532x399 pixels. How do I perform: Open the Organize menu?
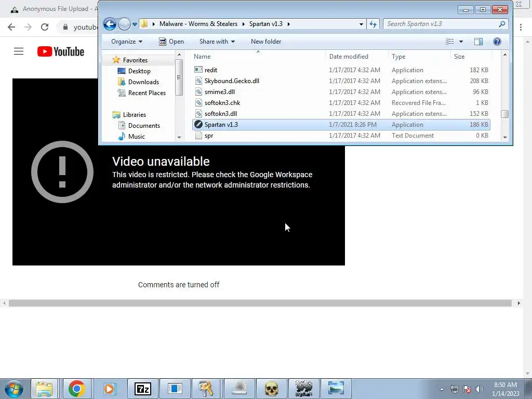point(127,42)
